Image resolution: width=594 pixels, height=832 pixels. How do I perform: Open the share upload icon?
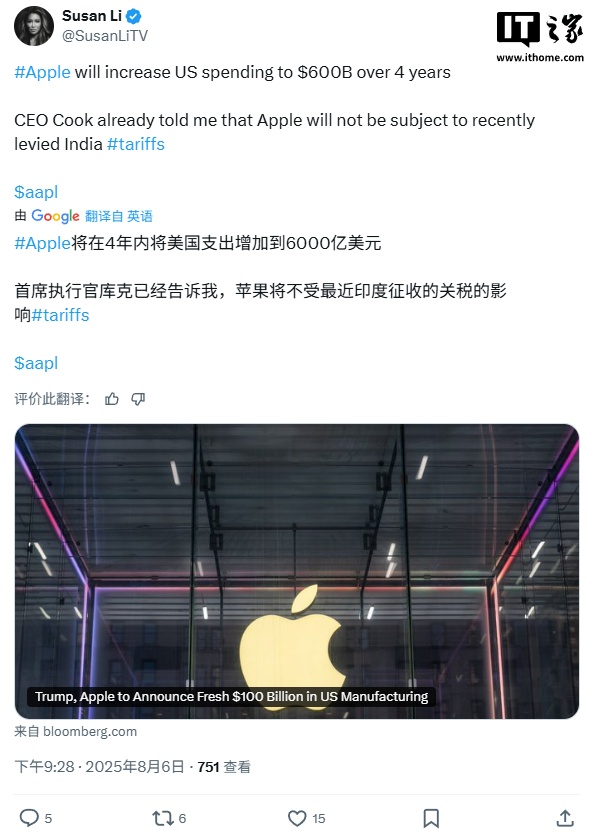tap(565, 818)
